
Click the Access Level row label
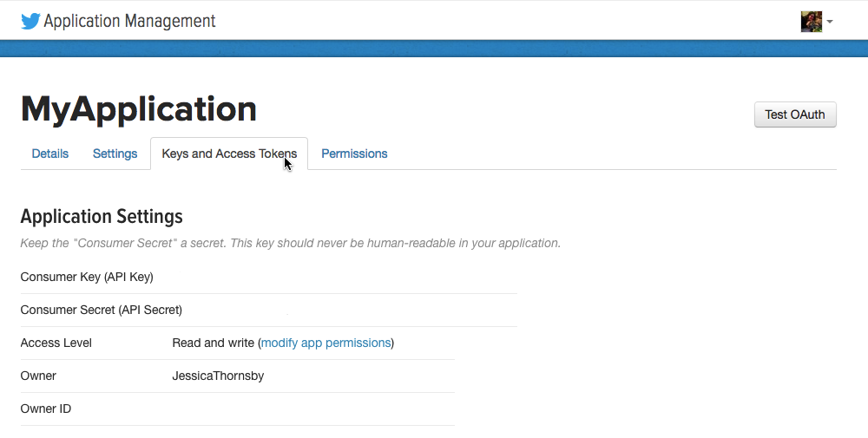[56, 343]
